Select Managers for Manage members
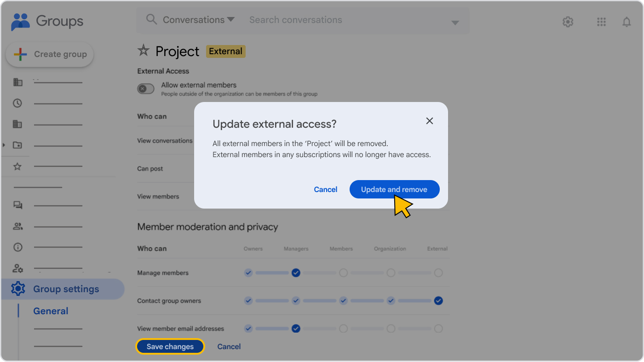This screenshot has height=362, width=644. coord(296,273)
